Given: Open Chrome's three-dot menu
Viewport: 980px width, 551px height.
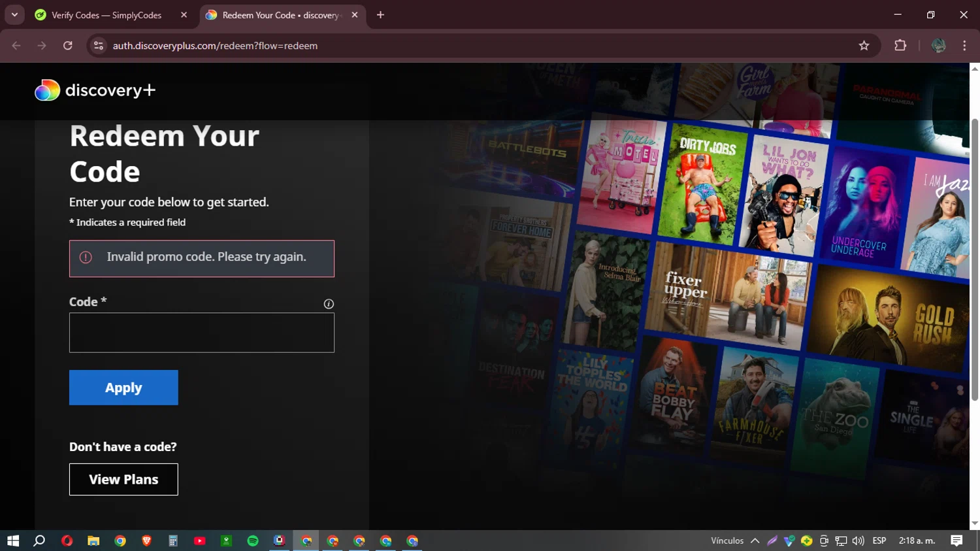Looking at the screenshot, I should coord(964,46).
